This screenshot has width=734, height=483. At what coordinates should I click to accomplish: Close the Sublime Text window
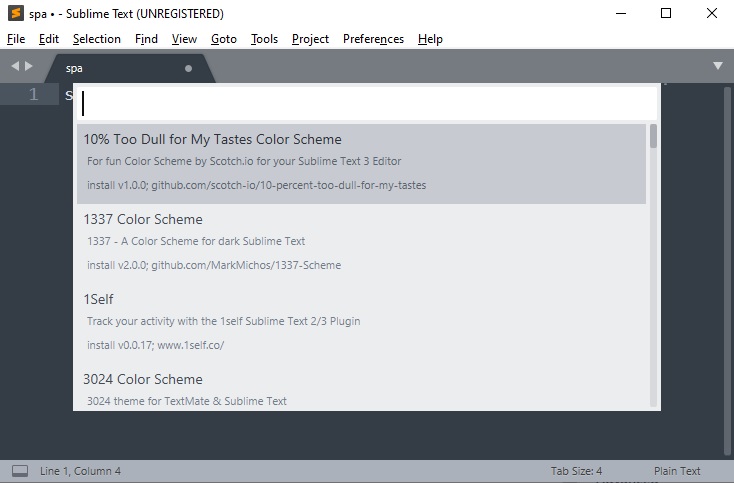point(712,13)
